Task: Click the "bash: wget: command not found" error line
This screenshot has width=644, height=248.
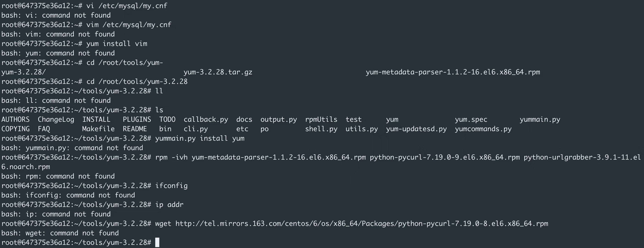Action: coord(60,233)
